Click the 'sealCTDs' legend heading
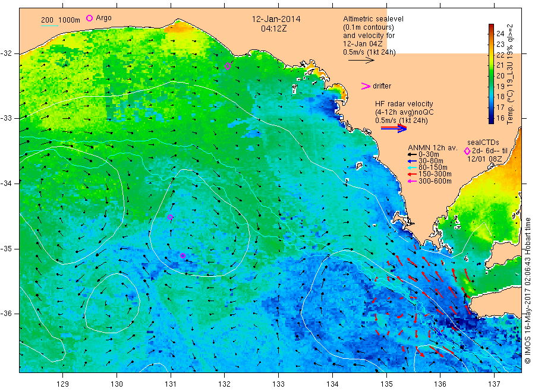This screenshot has width=535, height=392. pyautogui.click(x=483, y=143)
